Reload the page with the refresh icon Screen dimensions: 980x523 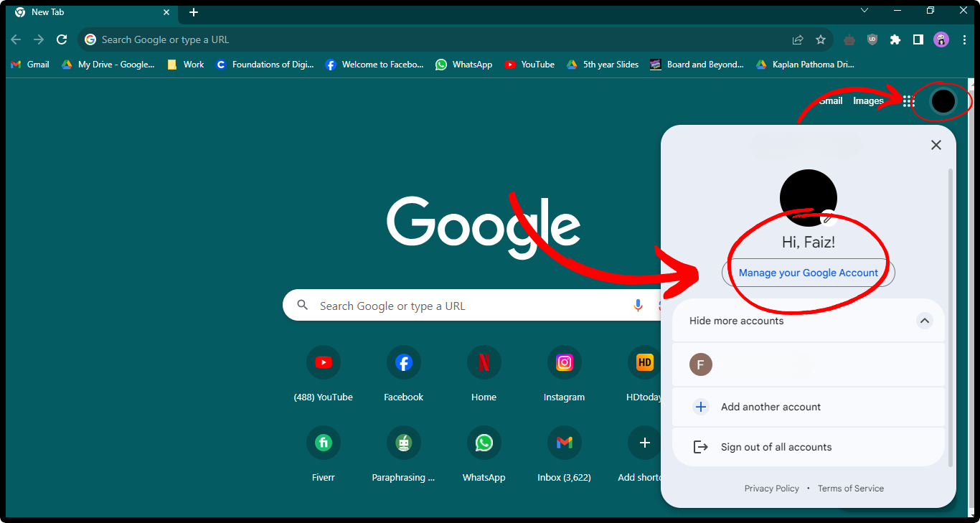62,39
